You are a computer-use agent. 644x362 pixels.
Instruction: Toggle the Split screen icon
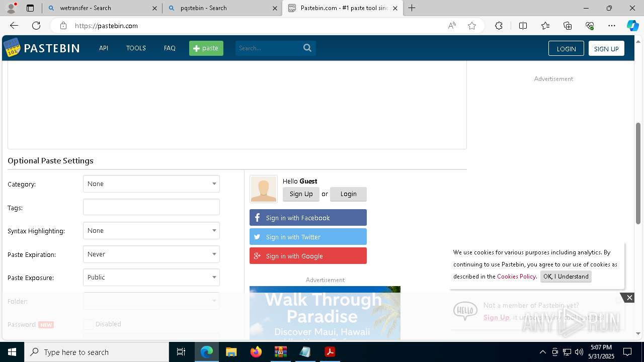click(523, 26)
